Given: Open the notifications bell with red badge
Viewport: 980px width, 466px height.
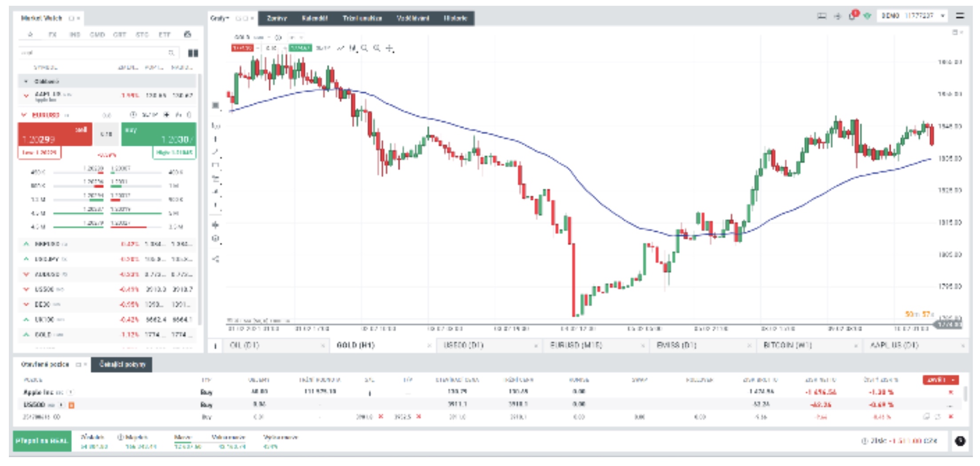Looking at the screenshot, I should click(x=853, y=16).
